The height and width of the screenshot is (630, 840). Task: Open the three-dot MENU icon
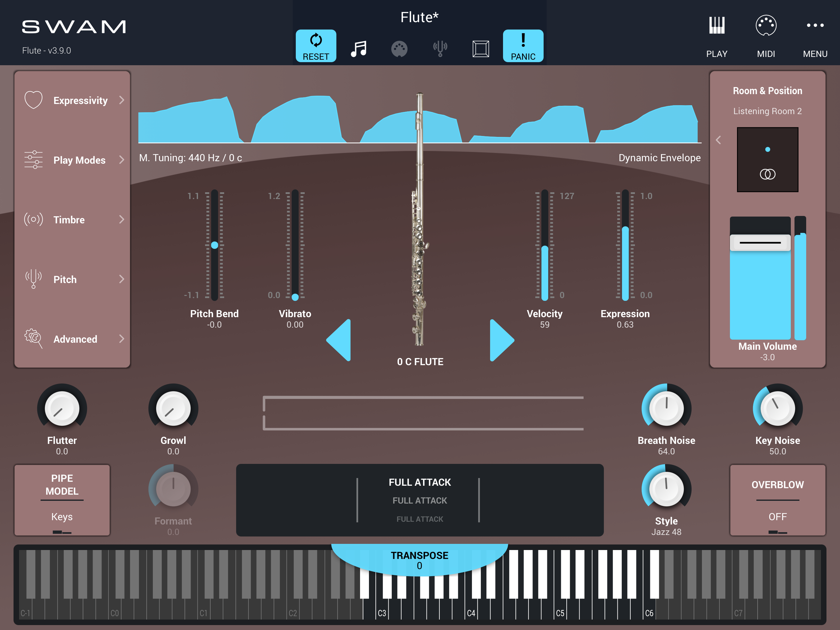tap(815, 26)
